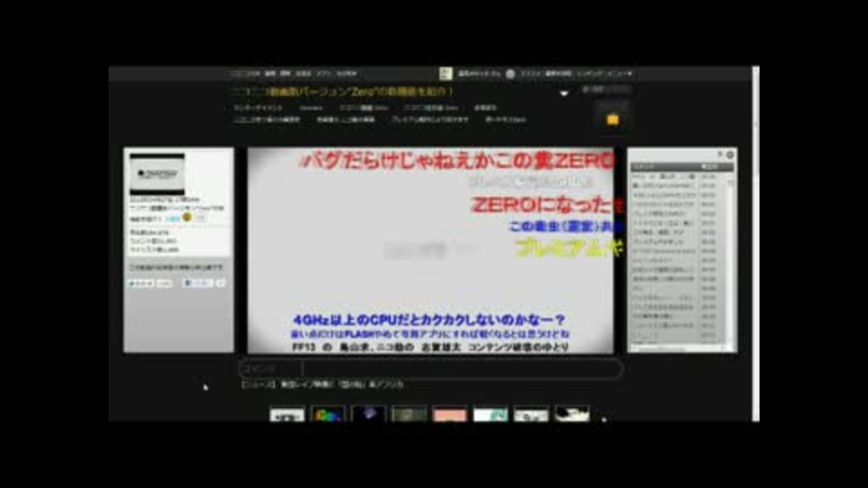Select the pink fifth bottom thumbnail

(x=449, y=414)
